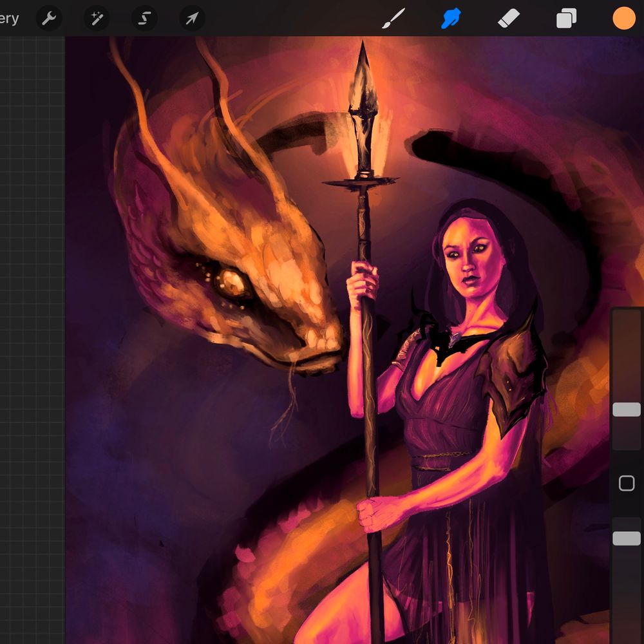Image resolution: width=644 pixels, height=644 pixels.
Task: Switch to the Eraser tool
Action: pos(509,19)
